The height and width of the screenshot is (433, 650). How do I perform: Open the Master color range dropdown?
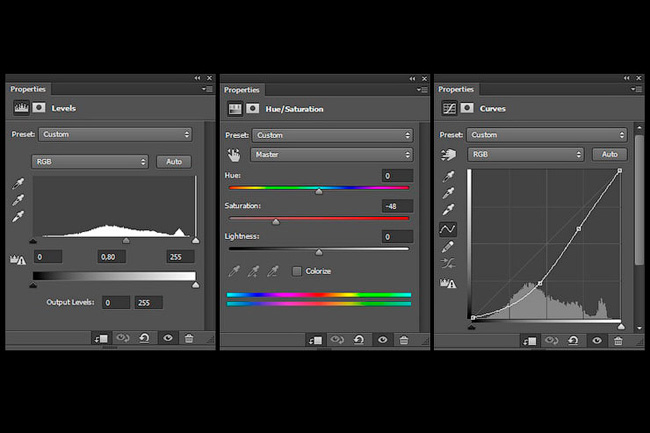[x=332, y=155]
